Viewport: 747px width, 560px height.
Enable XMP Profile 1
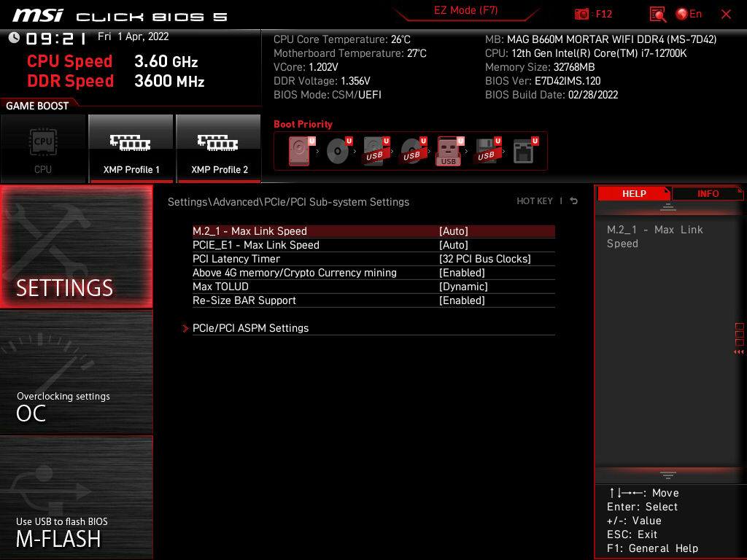point(131,149)
